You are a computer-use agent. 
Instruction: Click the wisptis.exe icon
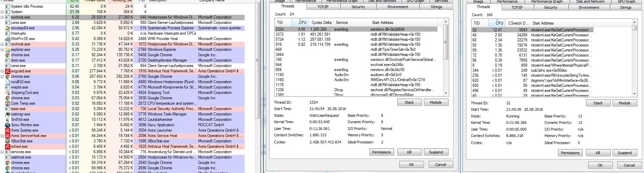8,87
